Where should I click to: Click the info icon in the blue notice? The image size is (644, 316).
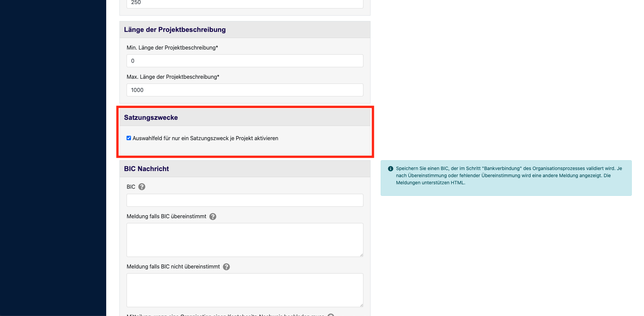391,169
